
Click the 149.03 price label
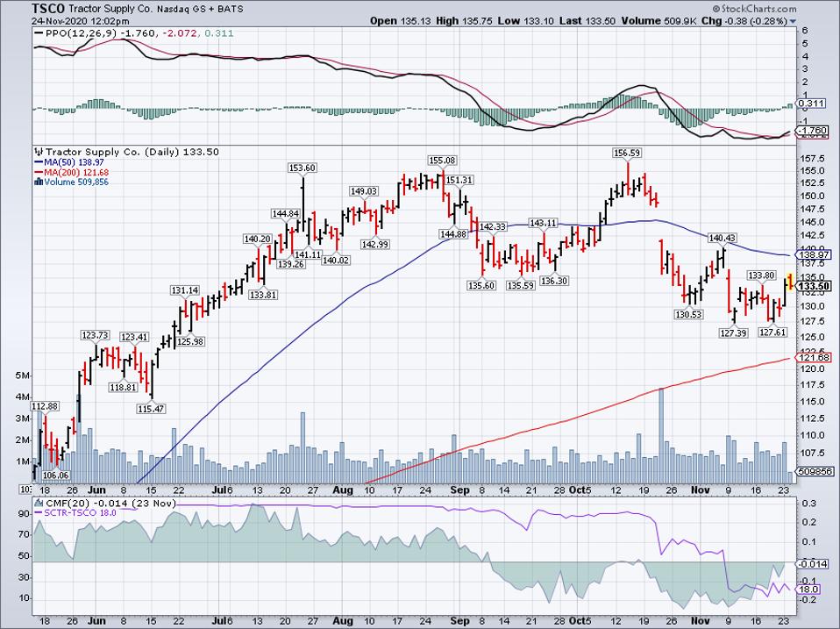364,190
